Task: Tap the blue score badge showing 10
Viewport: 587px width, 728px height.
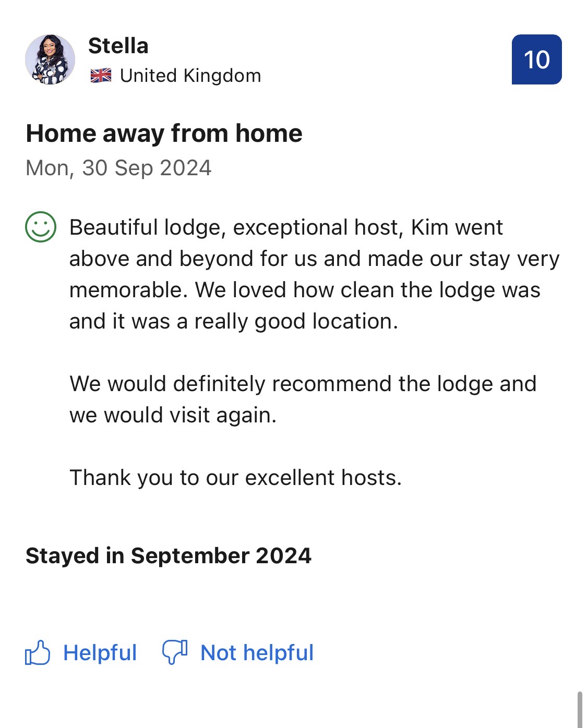Action: pos(536,59)
